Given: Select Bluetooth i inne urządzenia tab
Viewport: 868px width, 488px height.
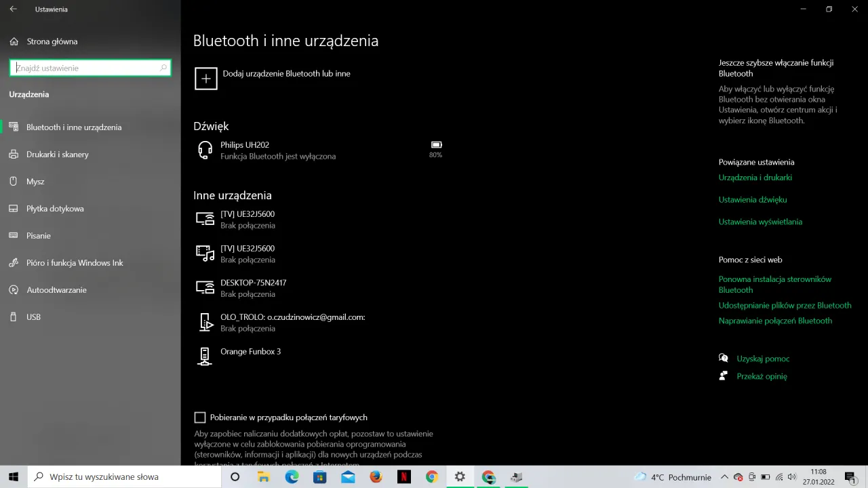Looking at the screenshot, I should [x=74, y=127].
